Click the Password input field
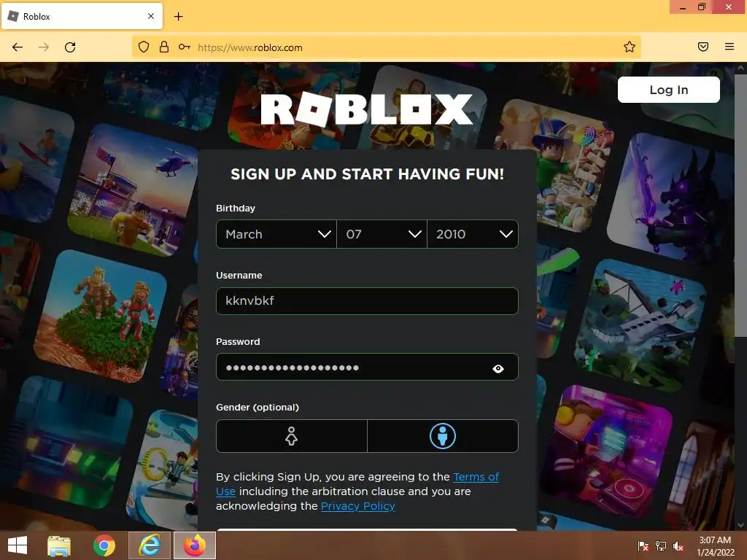 point(367,367)
